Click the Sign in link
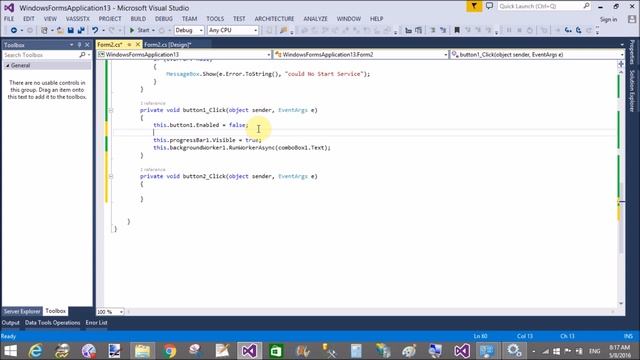Image resolution: width=640 pixels, height=360 pixels. click(609, 19)
